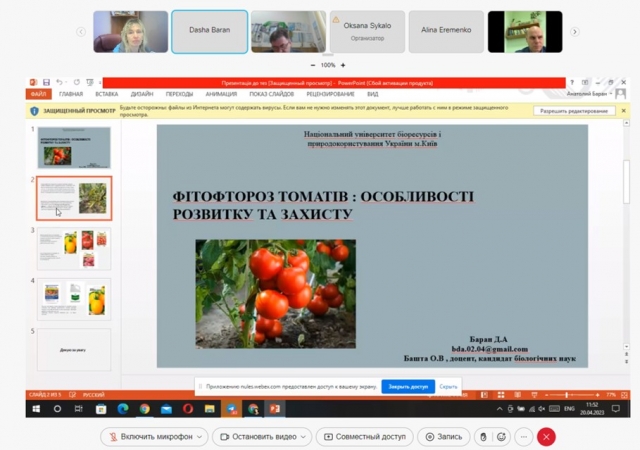Open the arrow next to Остановить видео
The width and height of the screenshot is (640, 450).
click(x=304, y=437)
